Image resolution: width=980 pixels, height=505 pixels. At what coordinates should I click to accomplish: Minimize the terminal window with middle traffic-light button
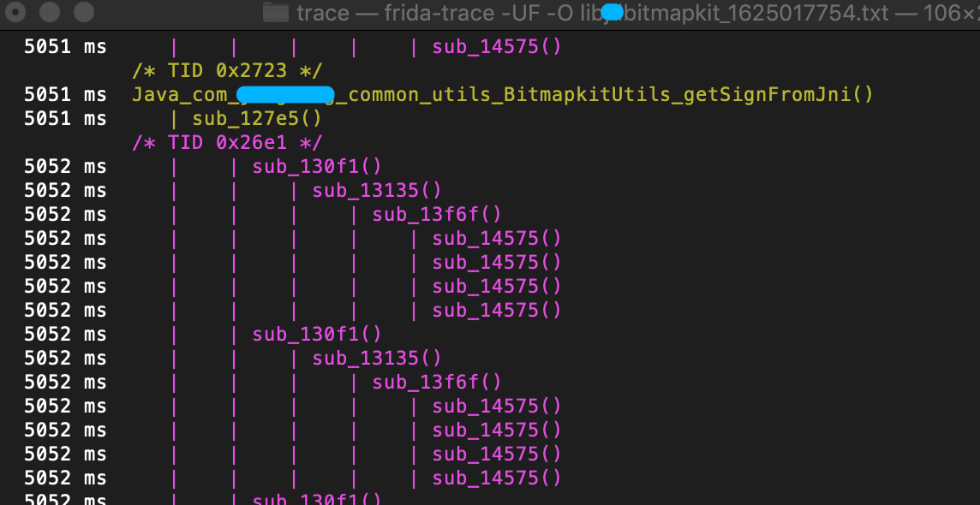(x=50, y=11)
